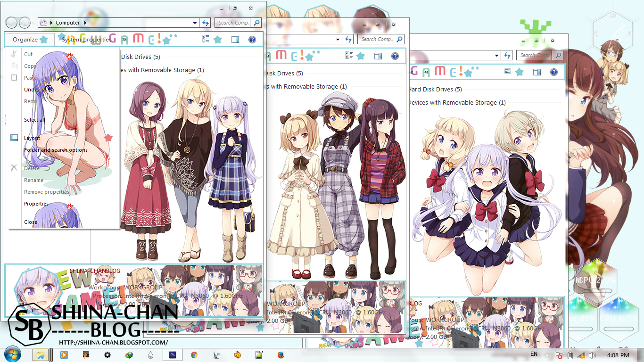Click the 4:08 PM taskbar clock
Screen dimensions: 644x362
pos(618,355)
